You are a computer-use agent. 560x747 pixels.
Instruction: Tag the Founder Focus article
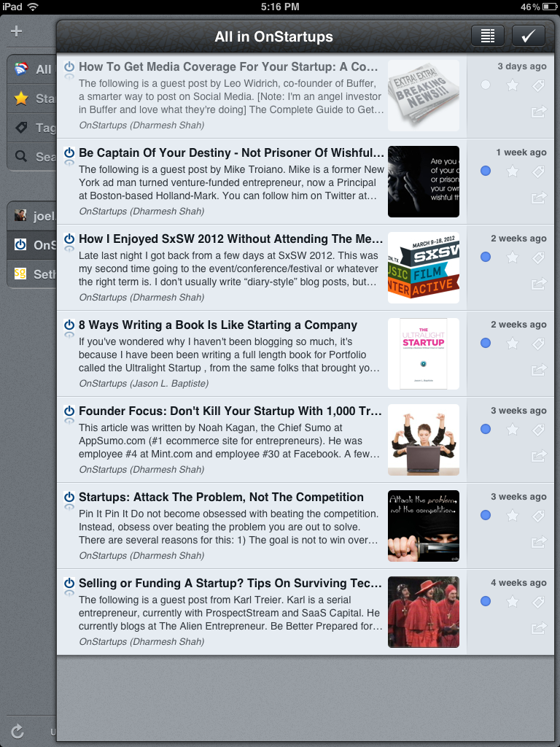[539, 430]
